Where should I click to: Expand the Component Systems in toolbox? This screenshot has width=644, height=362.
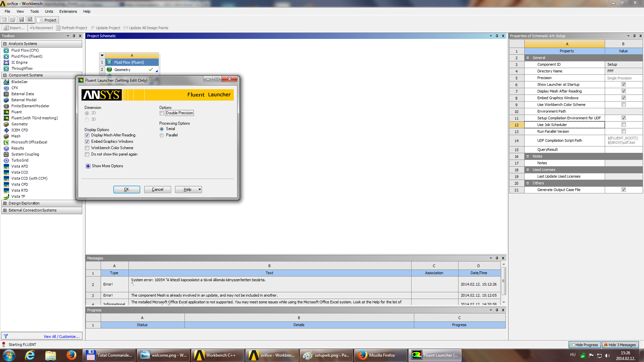pos(4,75)
